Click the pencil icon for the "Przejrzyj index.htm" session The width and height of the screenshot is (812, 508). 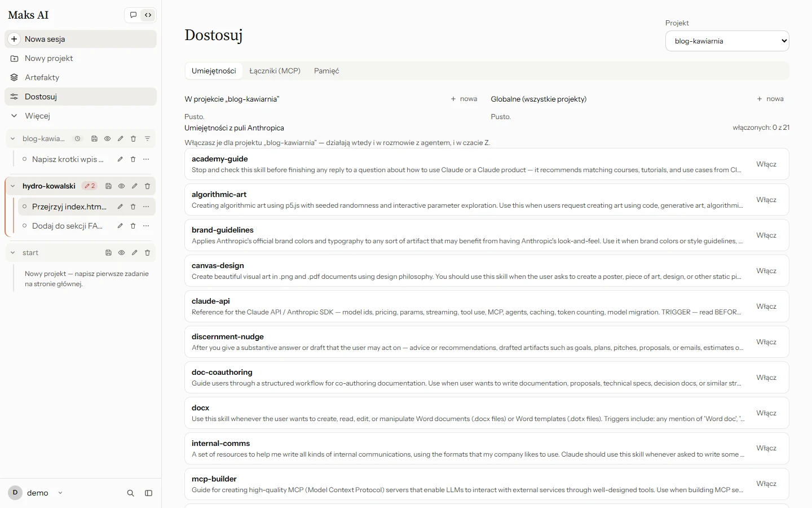[x=120, y=207]
